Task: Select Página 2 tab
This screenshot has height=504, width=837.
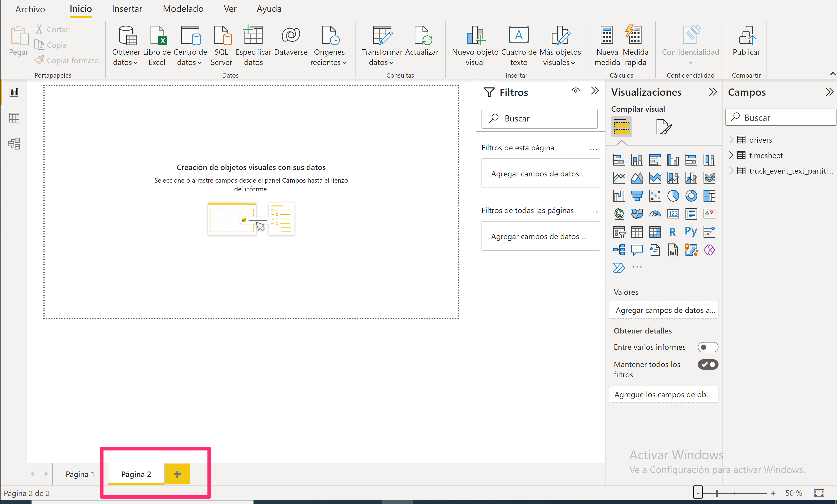Action: click(x=136, y=474)
